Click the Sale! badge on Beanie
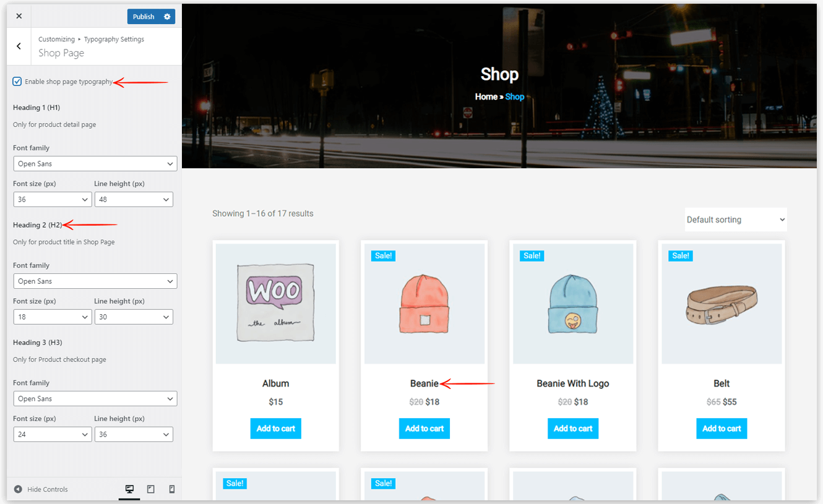The width and height of the screenshot is (823, 504). (384, 255)
